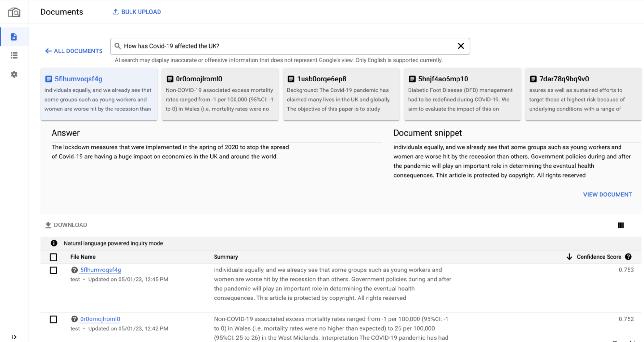Open the list view sidebar icon

pos(14,56)
